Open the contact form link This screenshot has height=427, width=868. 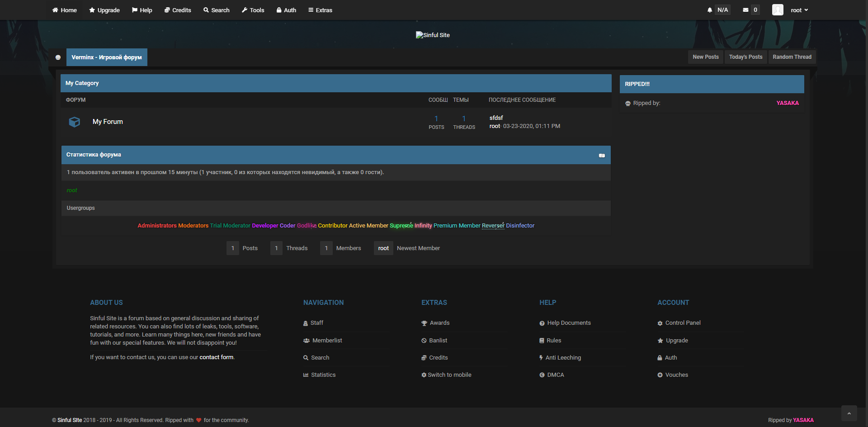click(x=216, y=357)
